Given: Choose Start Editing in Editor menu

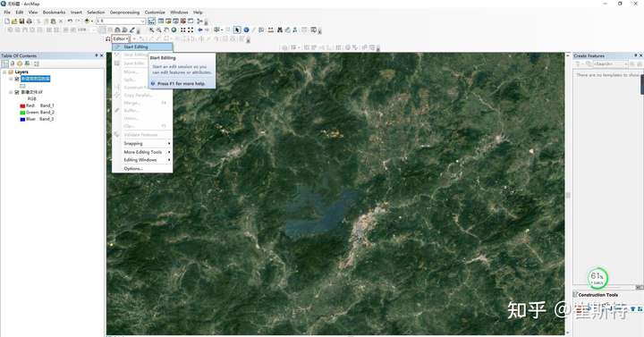Looking at the screenshot, I should pyautogui.click(x=142, y=46).
